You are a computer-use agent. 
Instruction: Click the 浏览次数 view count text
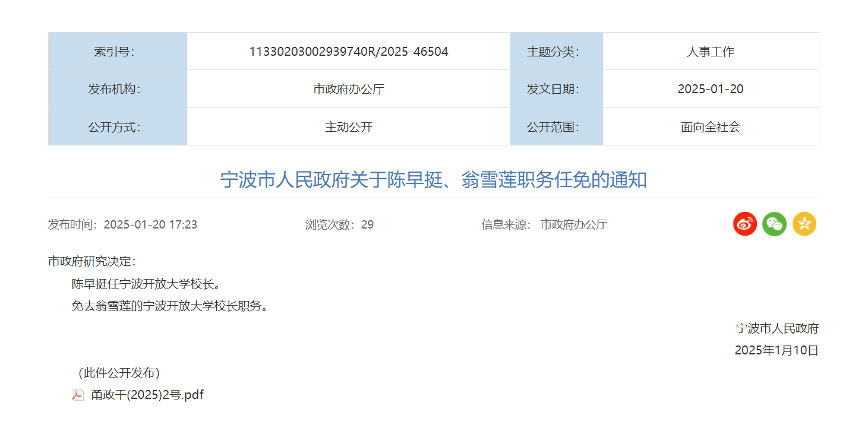pyautogui.click(x=339, y=224)
